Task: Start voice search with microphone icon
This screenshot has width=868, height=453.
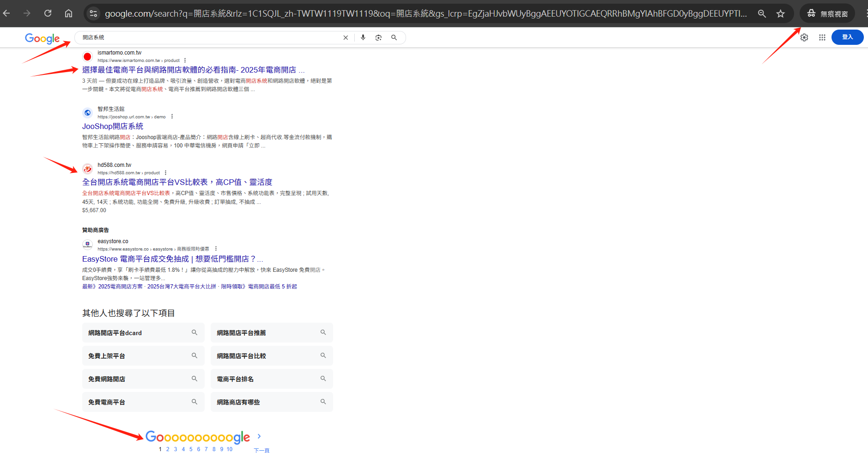Action: pyautogui.click(x=363, y=37)
